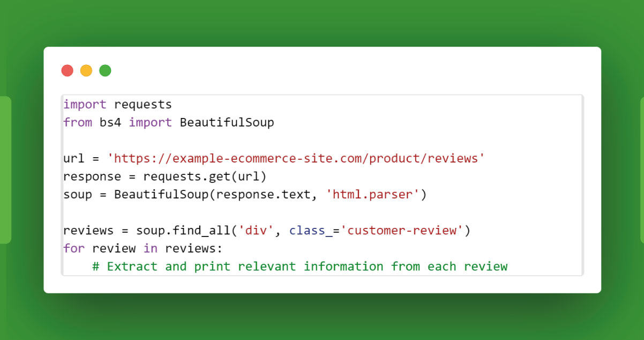Click the 'import' keyword on first line

pyautogui.click(x=85, y=104)
